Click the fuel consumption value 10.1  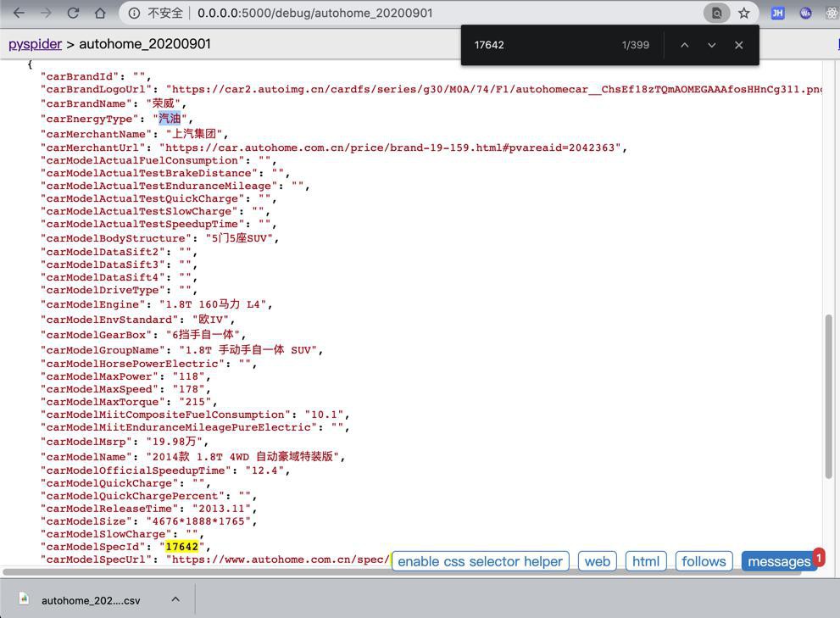[x=324, y=415]
